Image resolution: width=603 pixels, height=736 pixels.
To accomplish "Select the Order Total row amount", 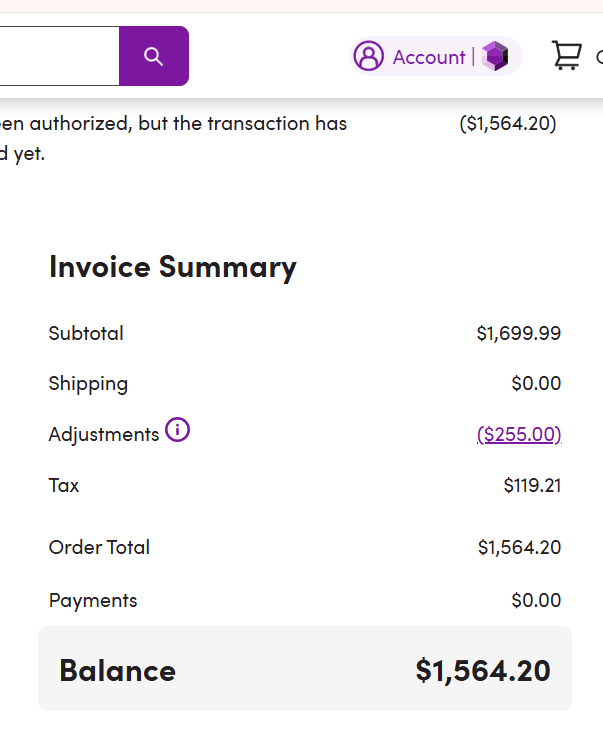I will click(519, 547).
